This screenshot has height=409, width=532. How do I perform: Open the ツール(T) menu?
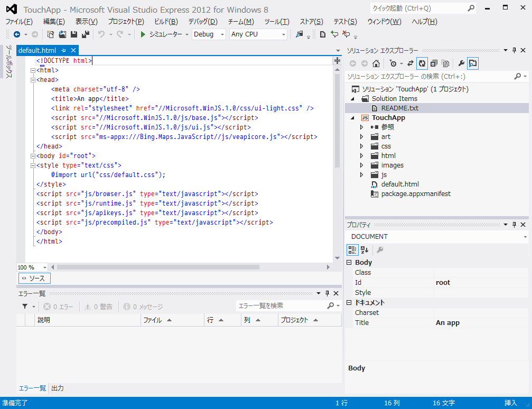(277, 22)
